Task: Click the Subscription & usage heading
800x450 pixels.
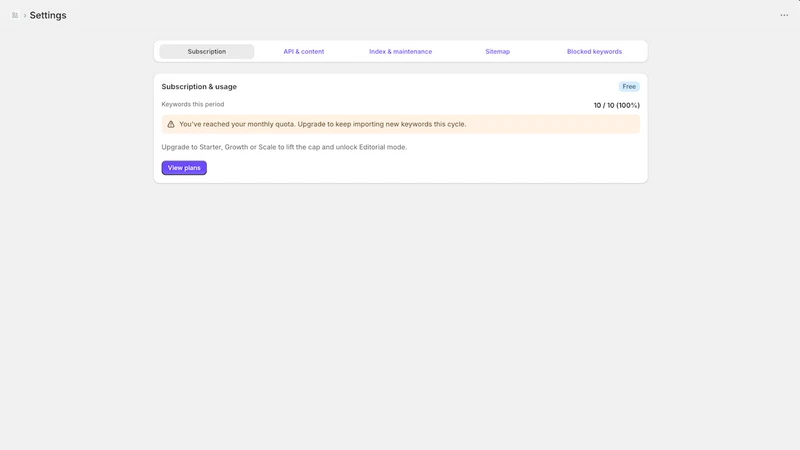Action: [x=199, y=87]
